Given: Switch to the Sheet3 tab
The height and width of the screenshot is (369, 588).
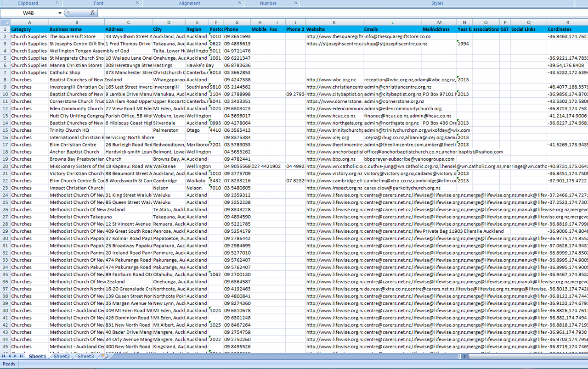Looking at the screenshot, I should click(85, 357).
